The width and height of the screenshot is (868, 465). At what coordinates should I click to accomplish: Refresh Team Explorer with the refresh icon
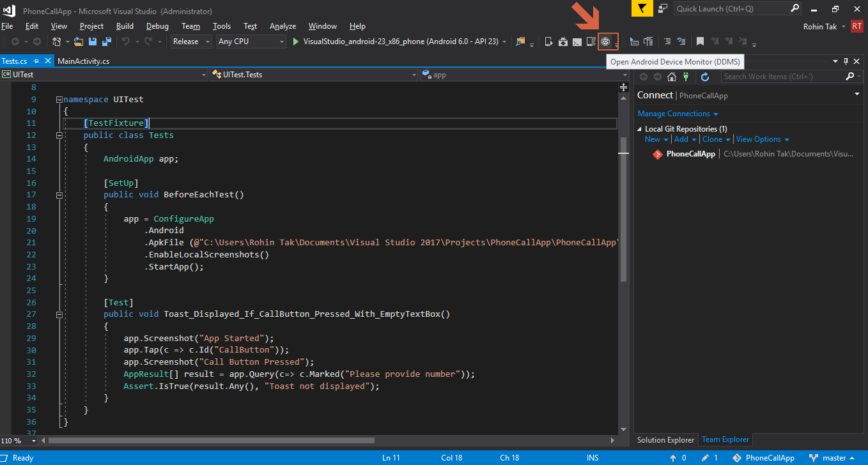point(705,77)
